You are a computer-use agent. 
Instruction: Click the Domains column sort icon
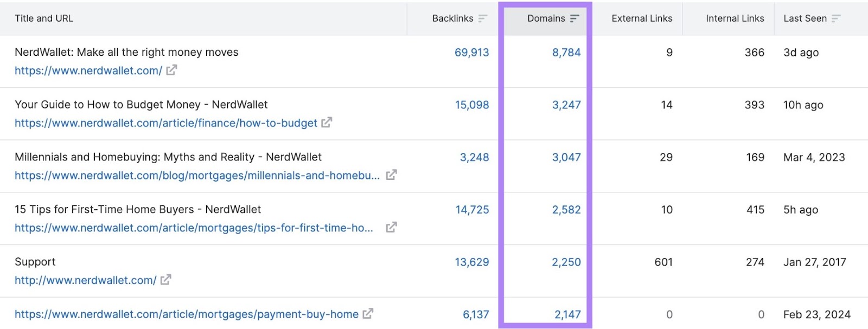click(x=575, y=18)
